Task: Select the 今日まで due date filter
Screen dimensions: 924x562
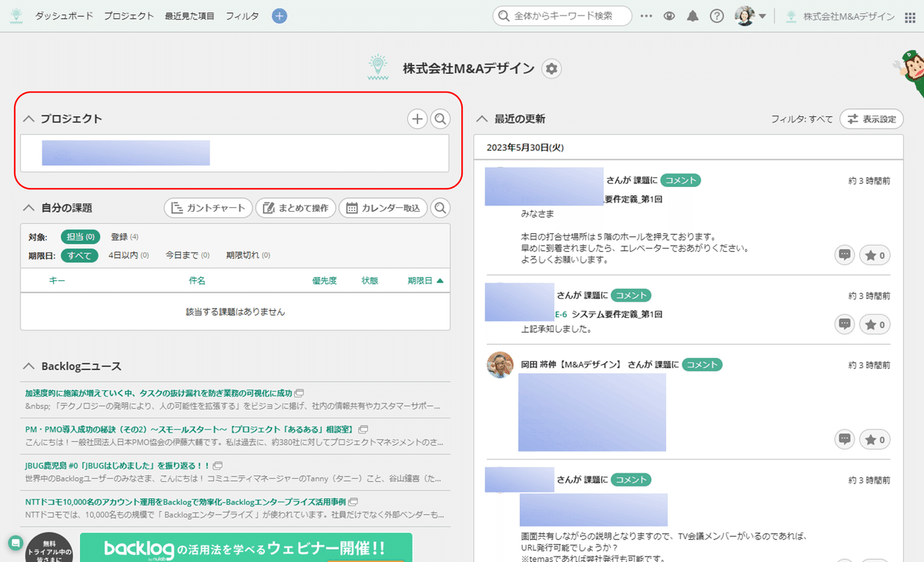Action: point(188,255)
